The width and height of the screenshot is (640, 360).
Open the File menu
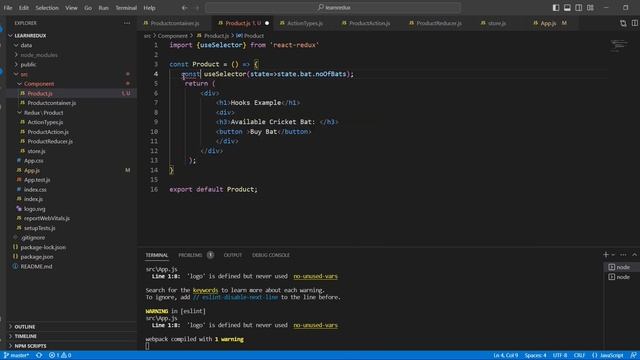click(x=8, y=7)
